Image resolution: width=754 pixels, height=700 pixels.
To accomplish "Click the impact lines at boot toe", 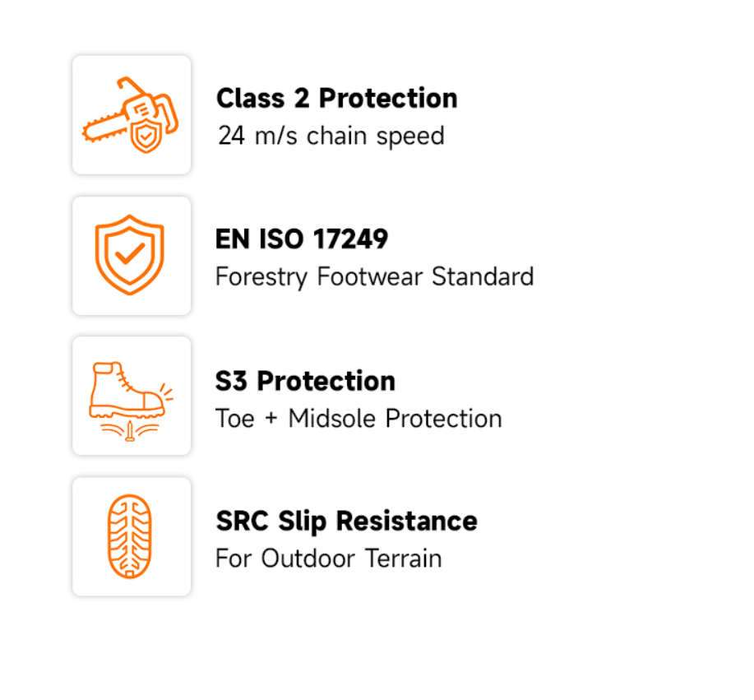I will pos(166,392).
